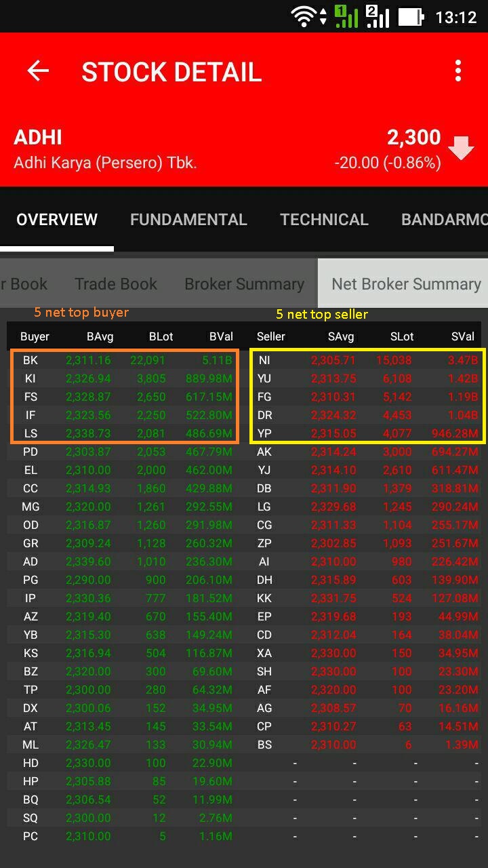Open the three-dot overflow menu
Viewport: 488px width, 868px height.
tap(458, 71)
